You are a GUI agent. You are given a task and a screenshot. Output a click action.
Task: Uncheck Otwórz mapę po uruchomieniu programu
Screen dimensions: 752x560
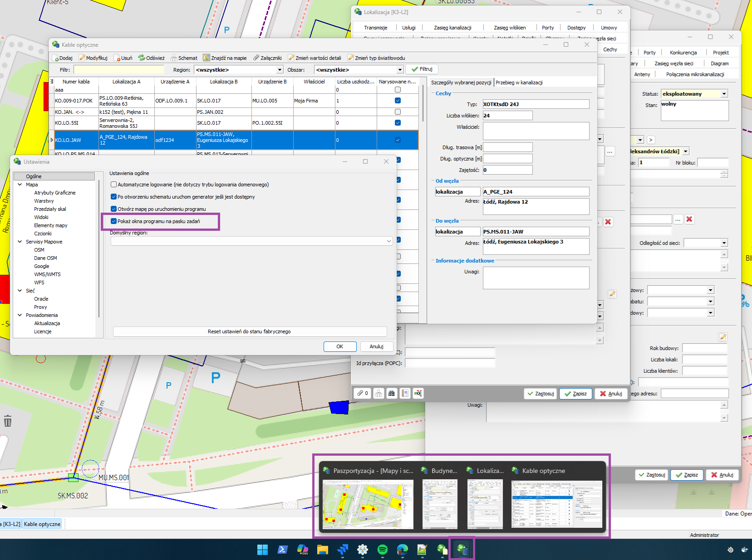pyautogui.click(x=114, y=209)
